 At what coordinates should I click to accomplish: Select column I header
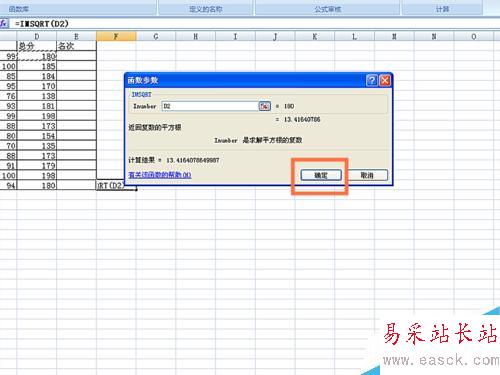(235, 36)
